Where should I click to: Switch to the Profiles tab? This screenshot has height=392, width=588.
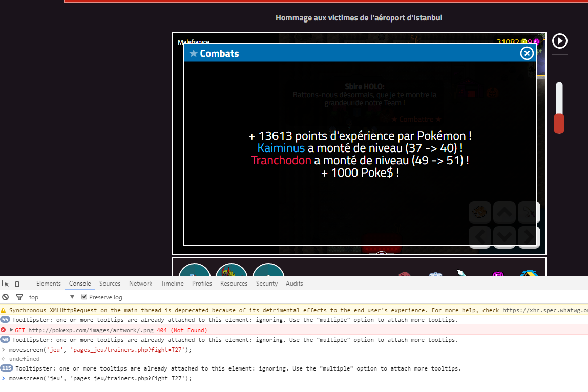[202, 284]
